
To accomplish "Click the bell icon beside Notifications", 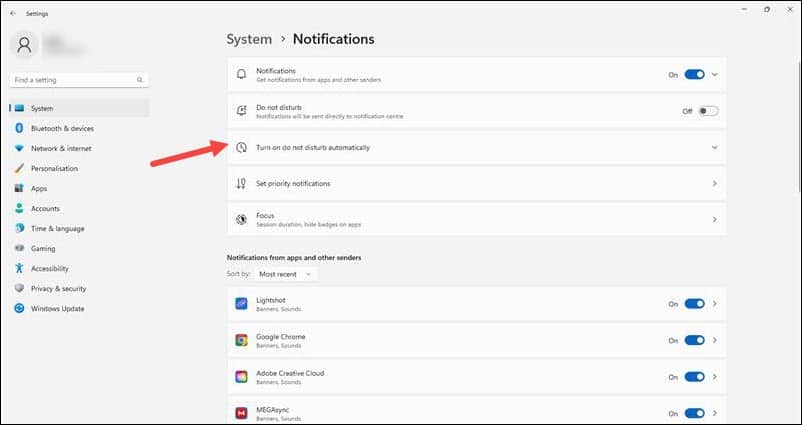I will (x=241, y=75).
